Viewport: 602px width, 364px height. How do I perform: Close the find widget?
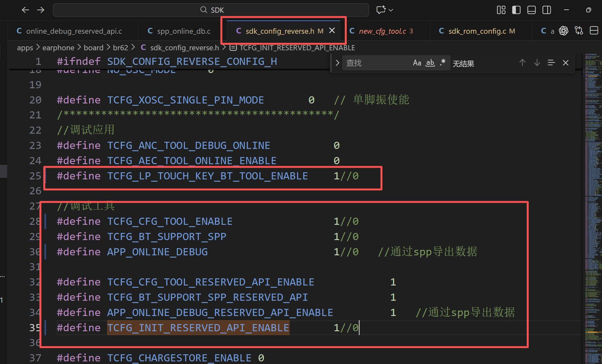[566, 63]
